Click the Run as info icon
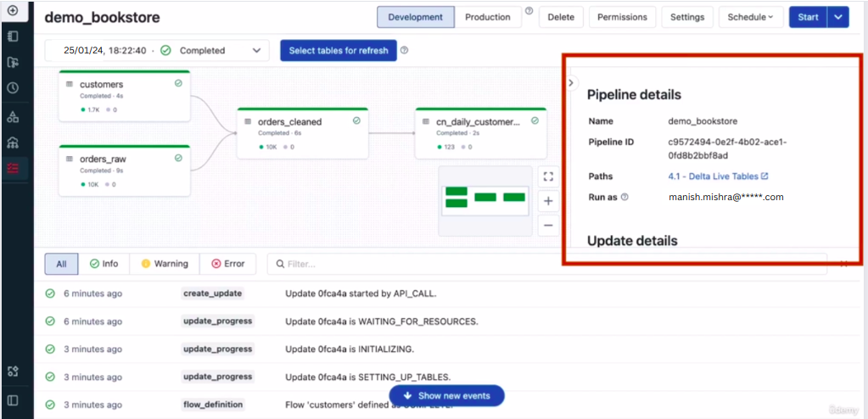The height and width of the screenshot is (419, 868). point(624,197)
